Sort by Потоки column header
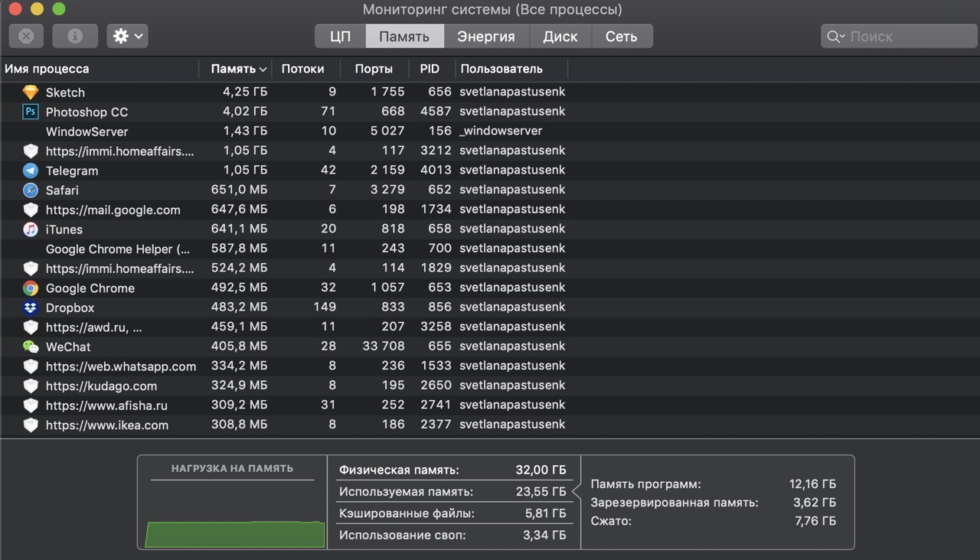Image resolution: width=980 pixels, height=560 pixels. [x=306, y=69]
